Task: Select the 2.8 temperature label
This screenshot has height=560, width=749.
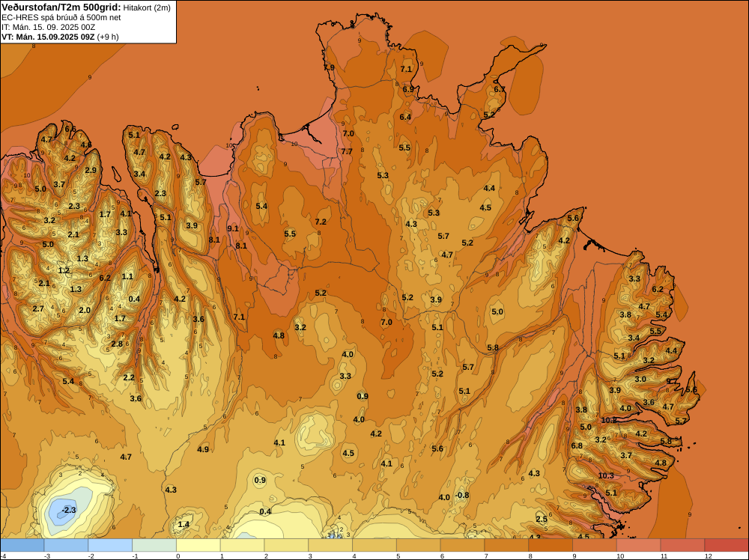Action: click(117, 344)
